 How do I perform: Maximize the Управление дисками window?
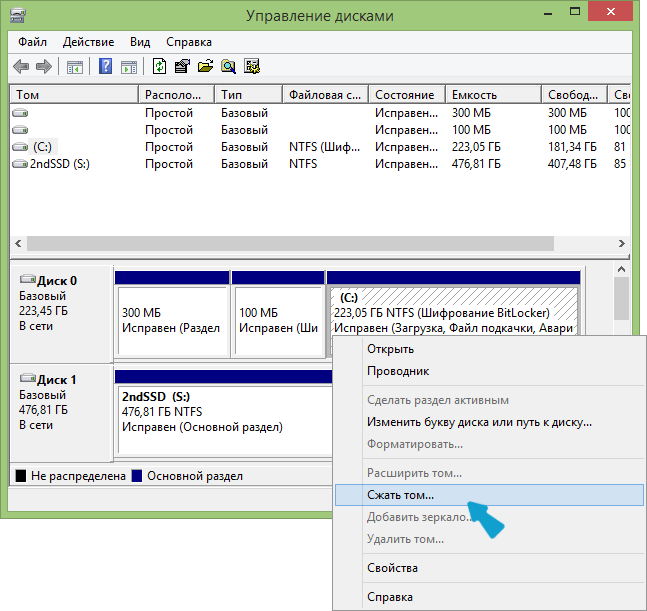575,12
